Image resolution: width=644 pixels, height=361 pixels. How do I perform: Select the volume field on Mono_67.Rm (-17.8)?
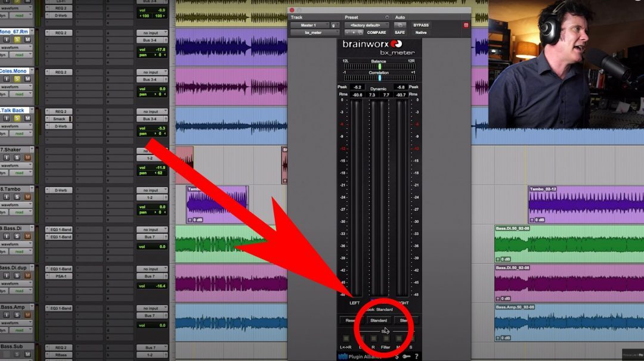coord(152,49)
